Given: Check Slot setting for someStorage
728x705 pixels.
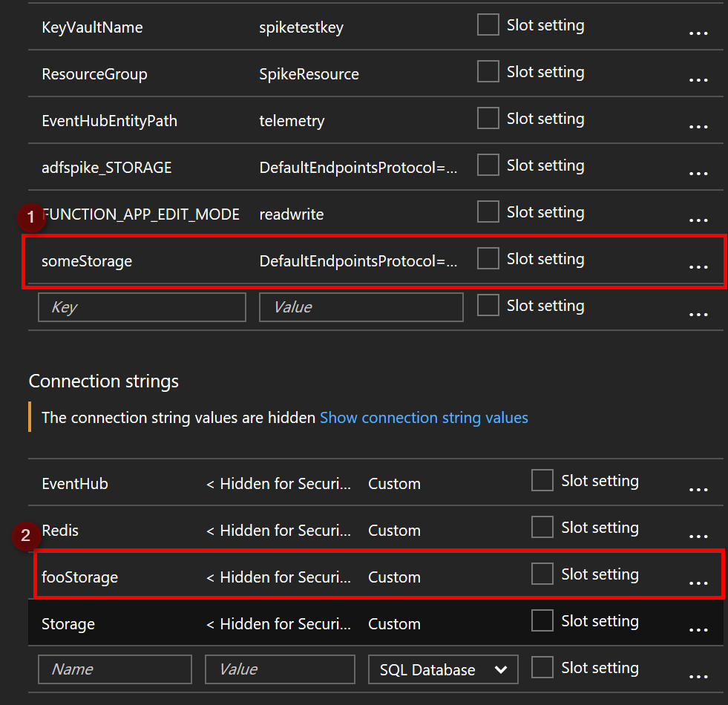Looking at the screenshot, I should [488, 258].
